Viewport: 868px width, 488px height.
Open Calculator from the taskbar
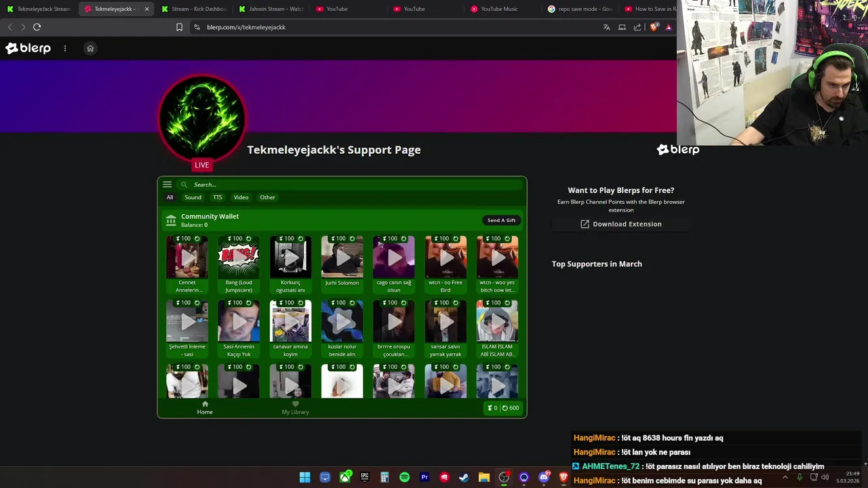384,477
